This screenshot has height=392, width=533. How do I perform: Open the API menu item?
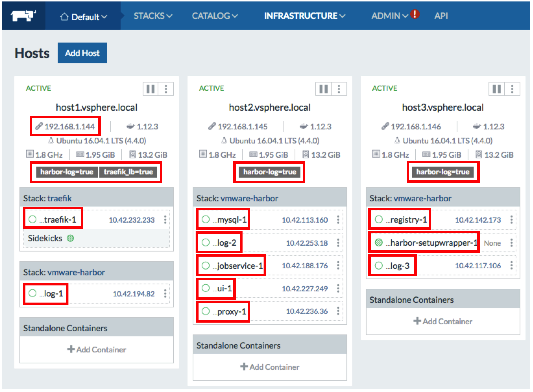(441, 16)
